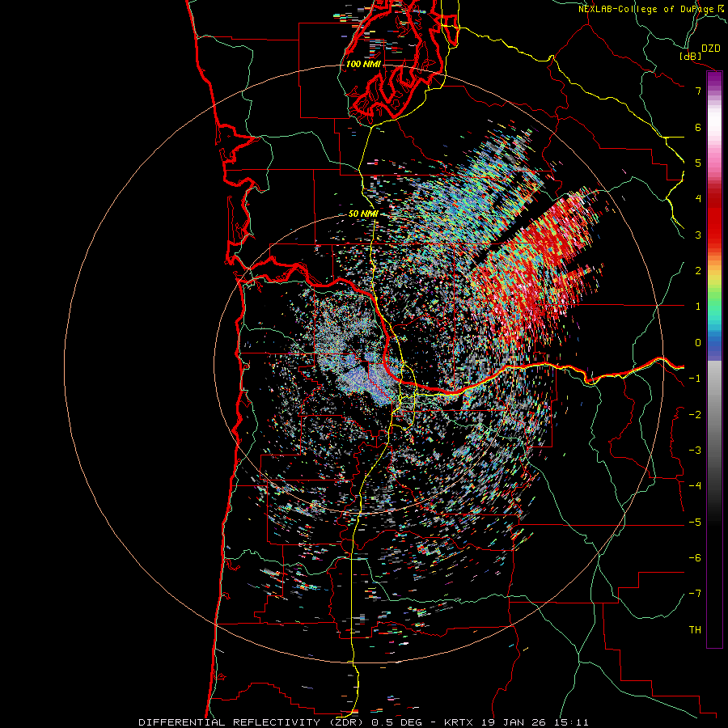Click the -3 value on color scale
728x728 pixels.
pos(695,451)
